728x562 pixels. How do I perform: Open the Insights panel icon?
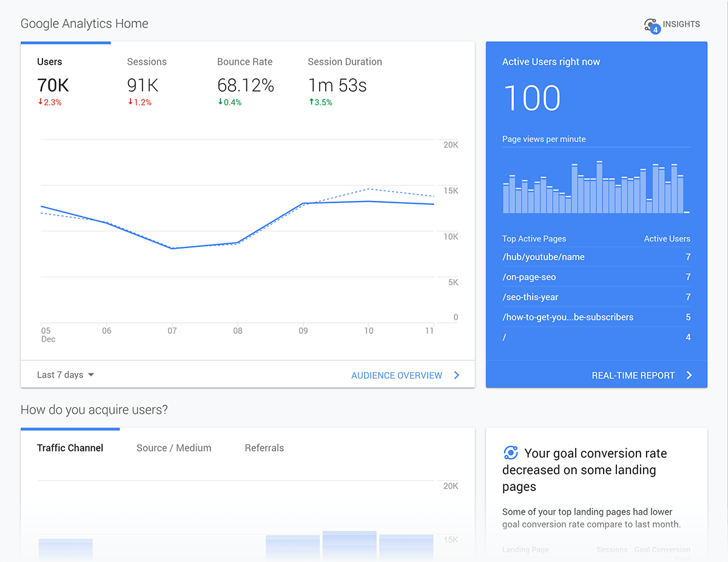click(650, 24)
